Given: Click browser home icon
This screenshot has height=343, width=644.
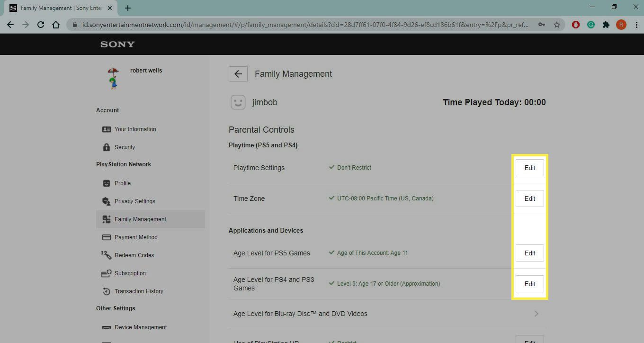Looking at the screenshot, I should point(56,25).
